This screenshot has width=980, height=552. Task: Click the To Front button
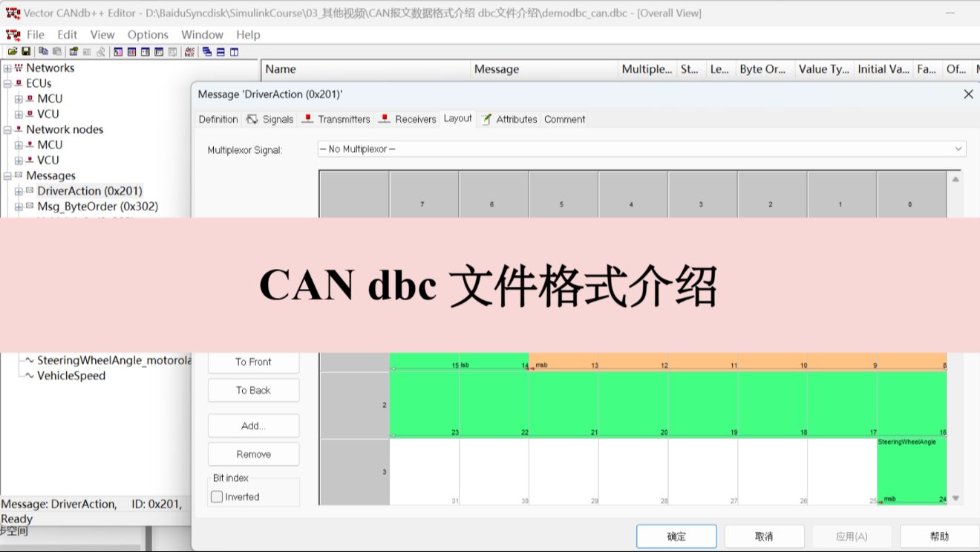(253, 362)
